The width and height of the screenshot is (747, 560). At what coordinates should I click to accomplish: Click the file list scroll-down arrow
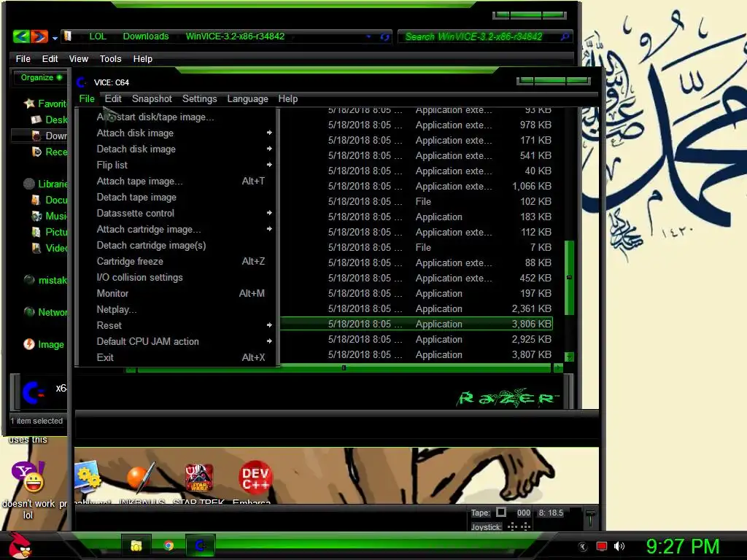point(569,357)
